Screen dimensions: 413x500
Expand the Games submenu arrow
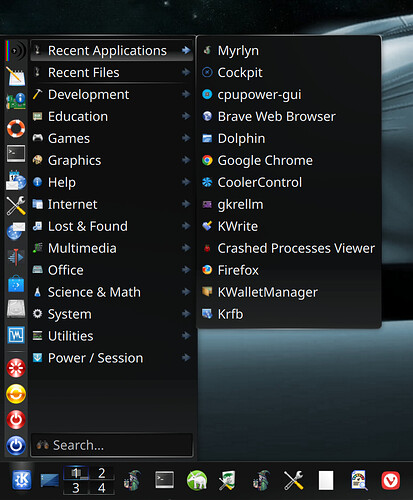coord(186,138)
